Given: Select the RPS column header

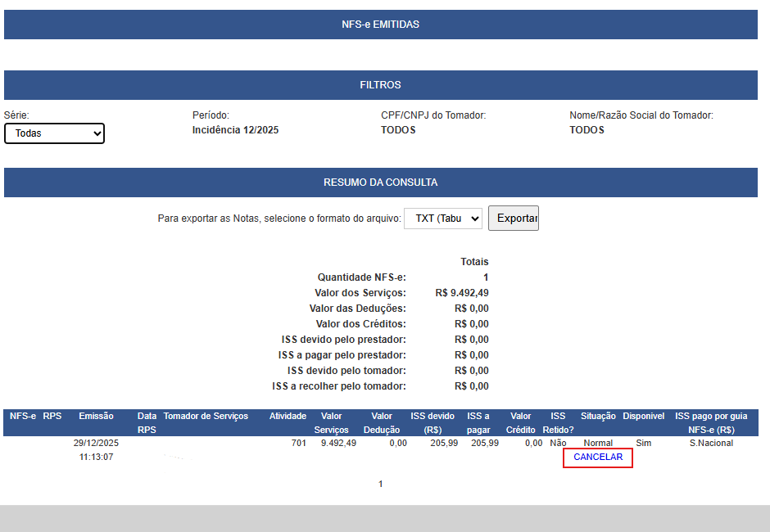Looking at the screenshot, I should (x=52, y=417).
